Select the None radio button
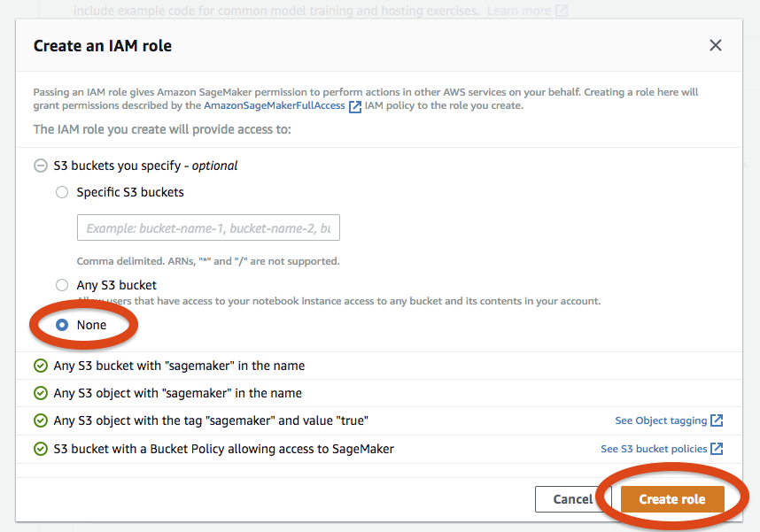 pos(61,325)
